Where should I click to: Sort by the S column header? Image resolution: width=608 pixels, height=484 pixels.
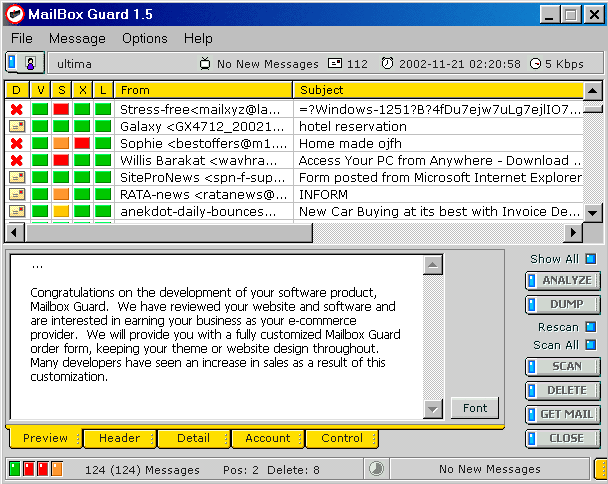(x=62, y=90)
